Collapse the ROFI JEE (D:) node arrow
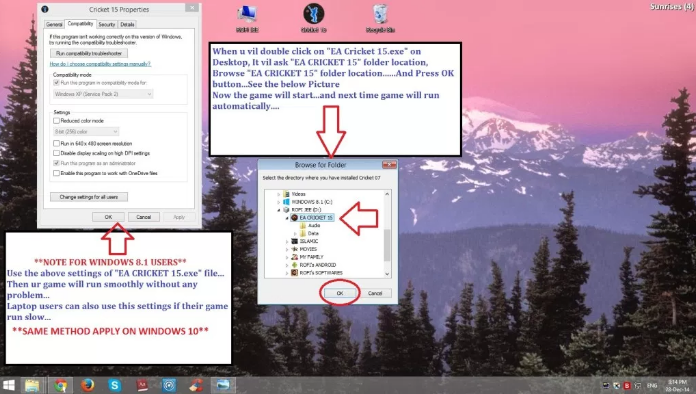 tap(279, 210)
